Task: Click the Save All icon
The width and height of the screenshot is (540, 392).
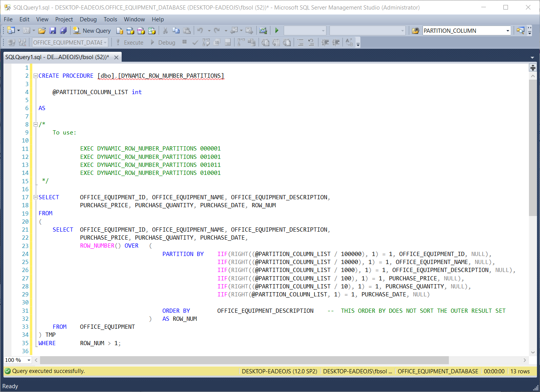Action: [x=63, y=31]
